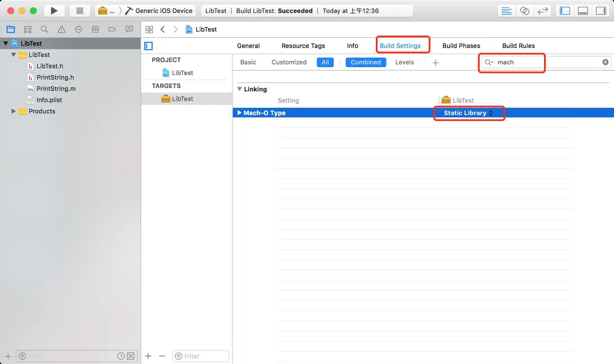
Task: Select the Combined view mode
Action: [x=366, y=62]
